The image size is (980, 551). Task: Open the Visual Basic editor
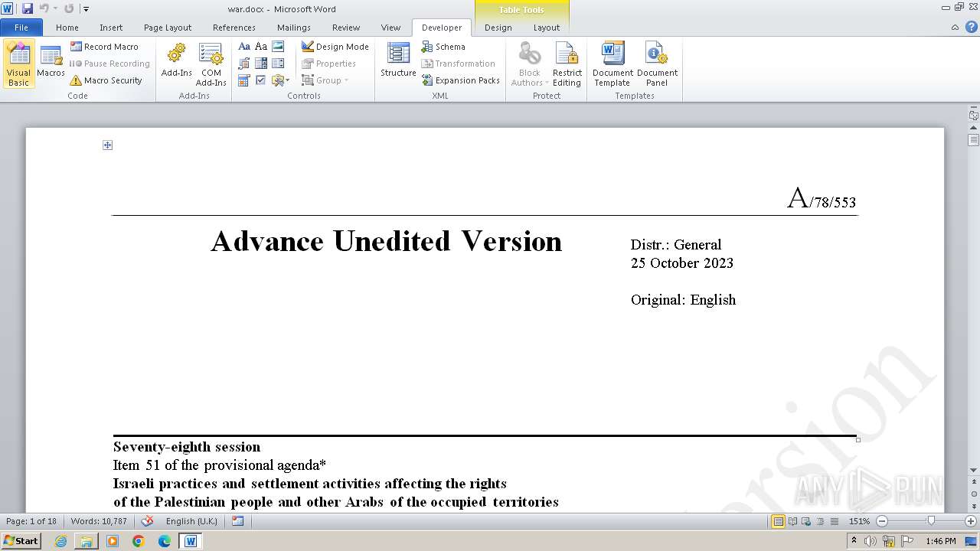tap(19, 64)
